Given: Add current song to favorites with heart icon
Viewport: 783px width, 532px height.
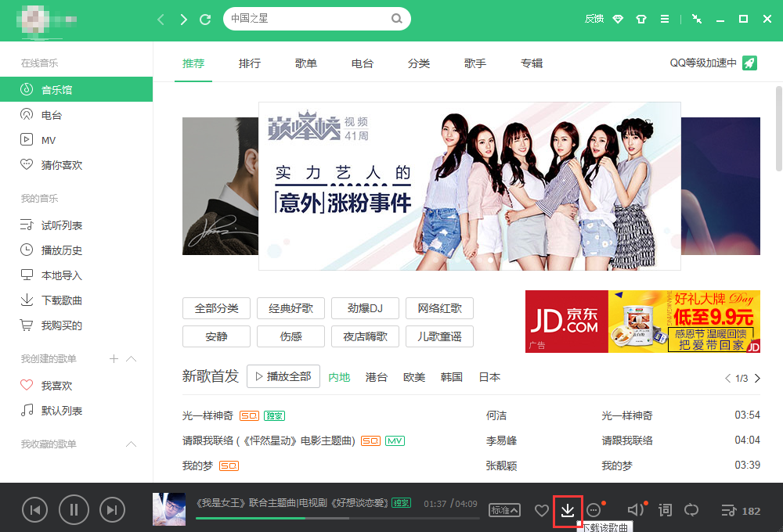Looking at the screenshot, I should coord(541,511).
